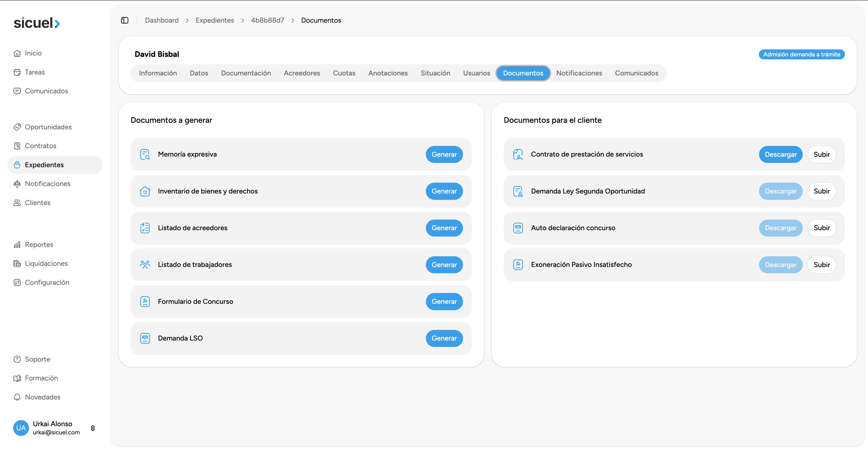Viewport: 868px width, 450px height.
Task: Upload file for Demanda Ley Segunda Oportunidad
Action: click(822, 191)
